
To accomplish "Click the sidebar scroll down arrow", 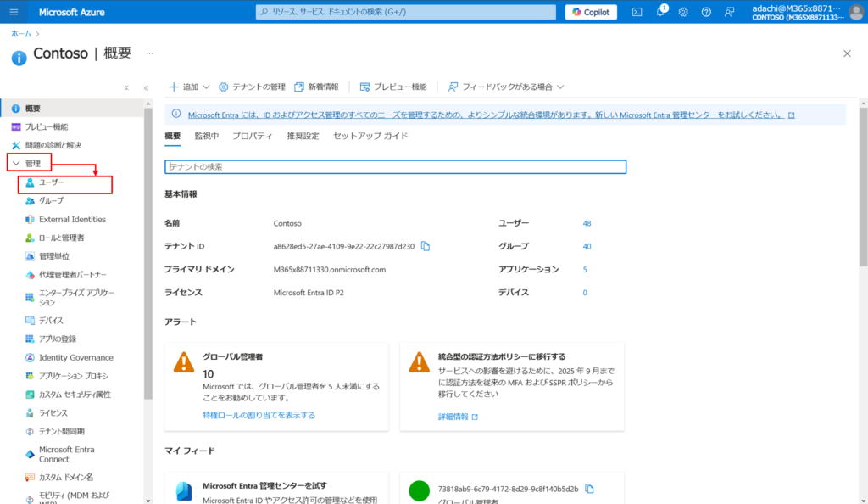I will tap(147, 501).
